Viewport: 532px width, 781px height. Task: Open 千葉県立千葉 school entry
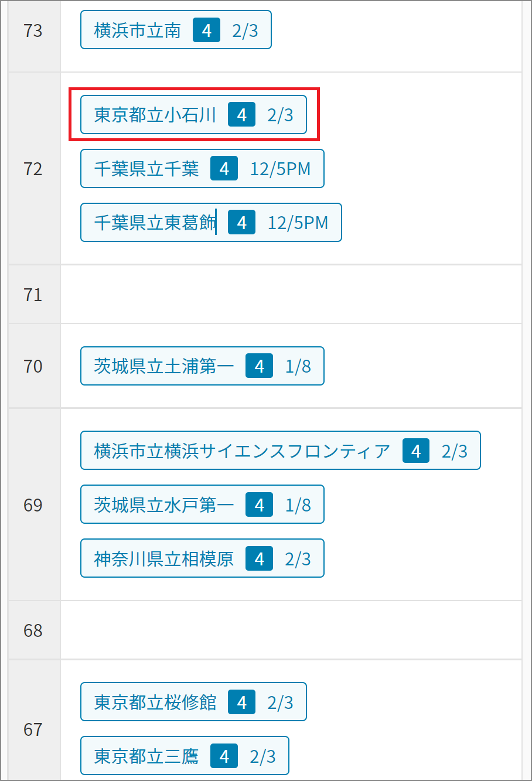(202, 169)
